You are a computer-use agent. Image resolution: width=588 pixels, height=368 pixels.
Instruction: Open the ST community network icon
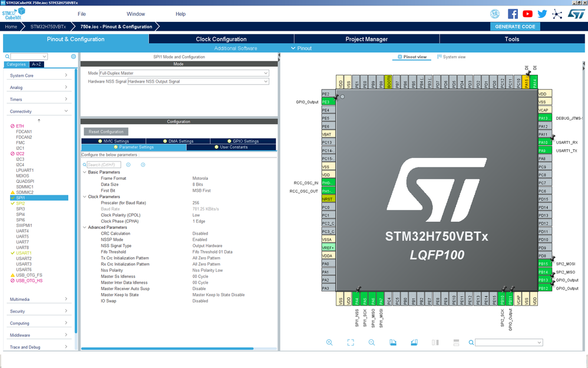[x=557, y=14]
